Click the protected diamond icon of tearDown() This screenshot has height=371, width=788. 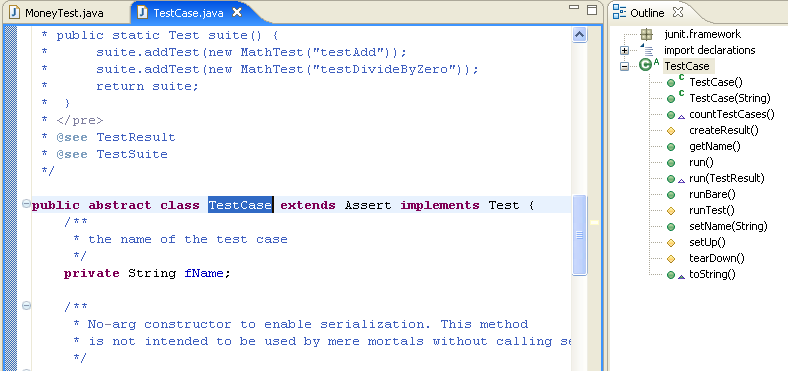(671, 259)
